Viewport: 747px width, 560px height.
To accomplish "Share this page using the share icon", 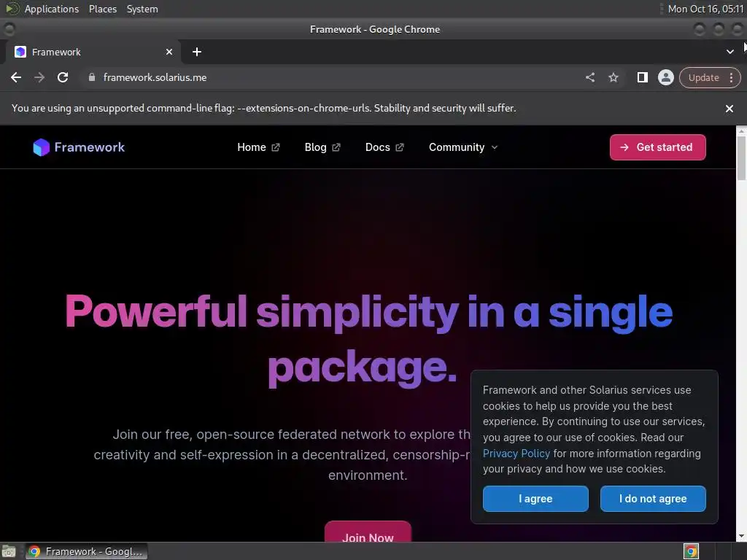I will click(x=590, y=77).
